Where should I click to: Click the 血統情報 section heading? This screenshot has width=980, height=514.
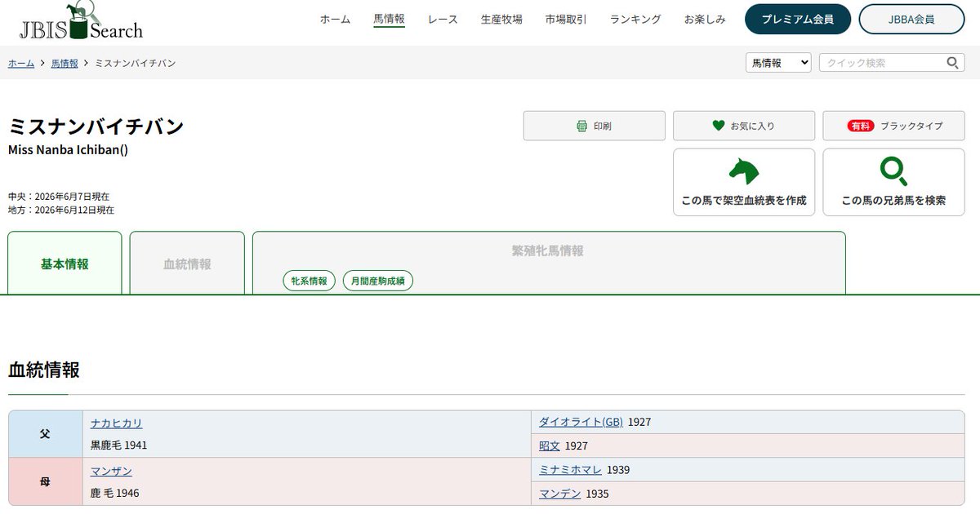click(44, 370)
